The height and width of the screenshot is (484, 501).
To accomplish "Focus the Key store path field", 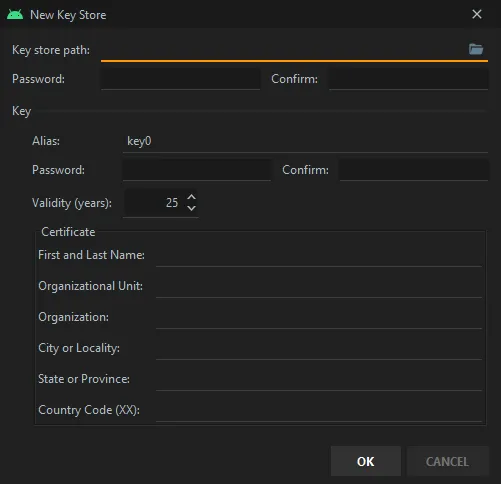I will (283, 50).
